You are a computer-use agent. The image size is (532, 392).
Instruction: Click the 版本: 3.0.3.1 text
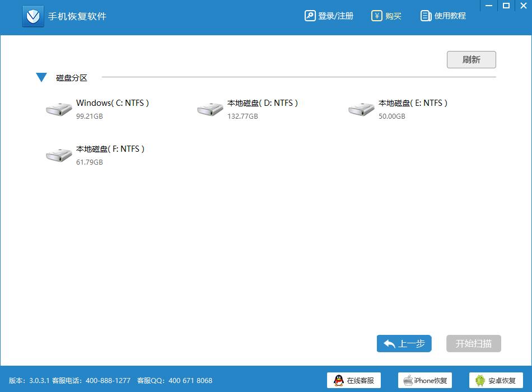(x=29, y=381)
